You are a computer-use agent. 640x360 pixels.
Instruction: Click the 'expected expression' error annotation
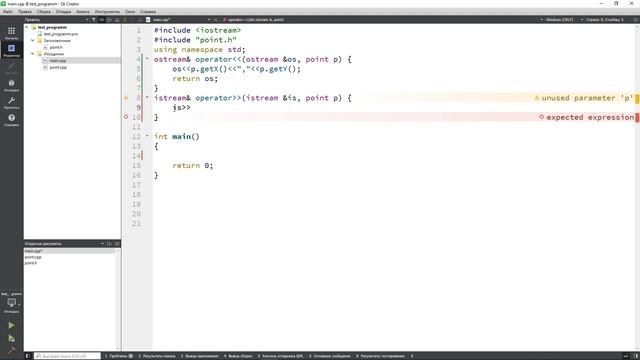click(586, 117)
